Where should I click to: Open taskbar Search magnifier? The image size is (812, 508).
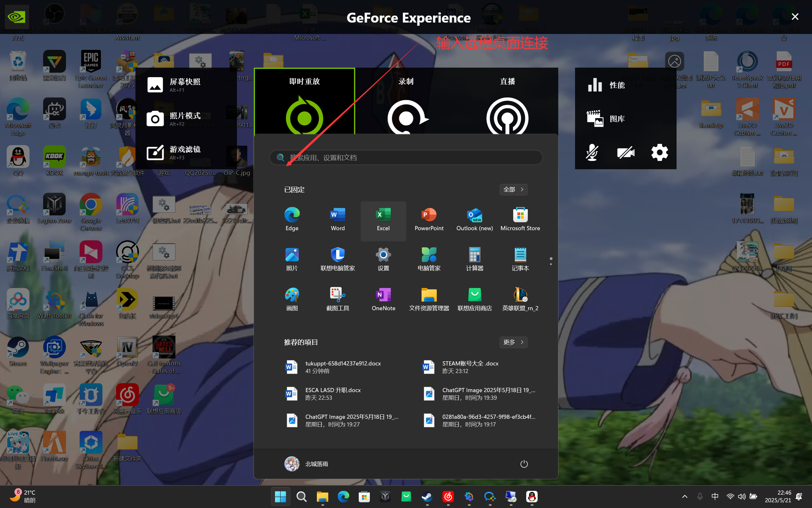[x=301, y=496]
